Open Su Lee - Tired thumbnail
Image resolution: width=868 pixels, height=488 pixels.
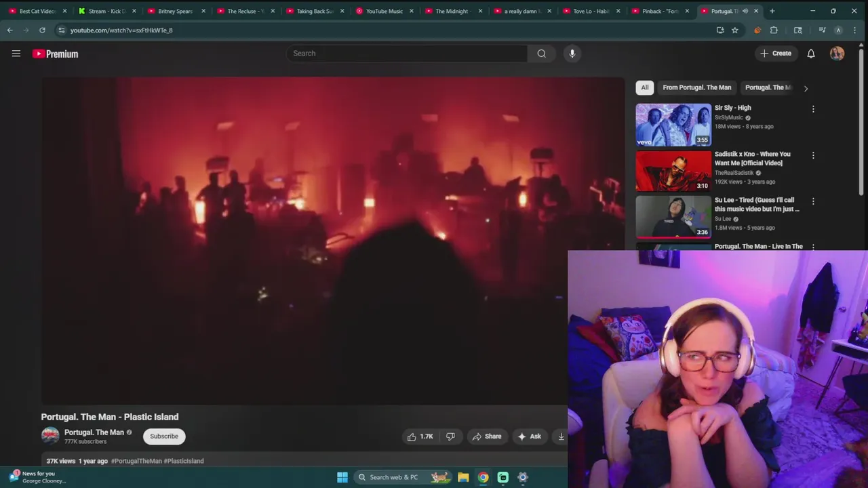pyautogui.click(x=673, y=217)
